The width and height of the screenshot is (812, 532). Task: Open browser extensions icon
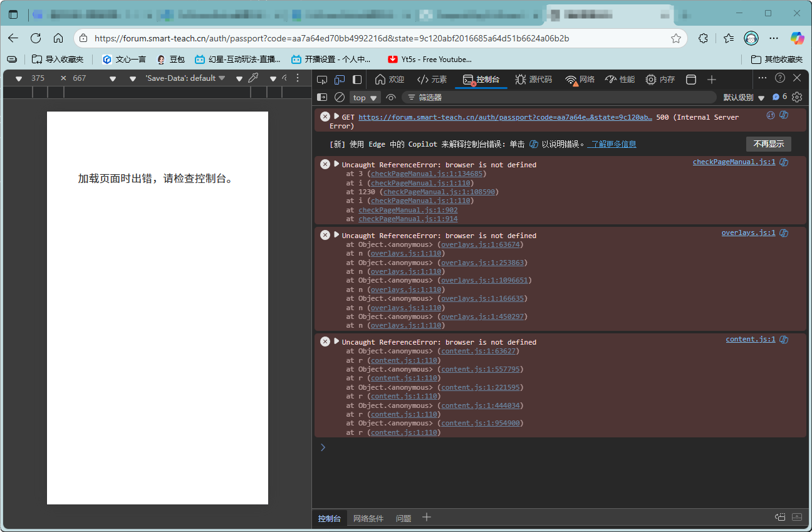click(704, 38)
